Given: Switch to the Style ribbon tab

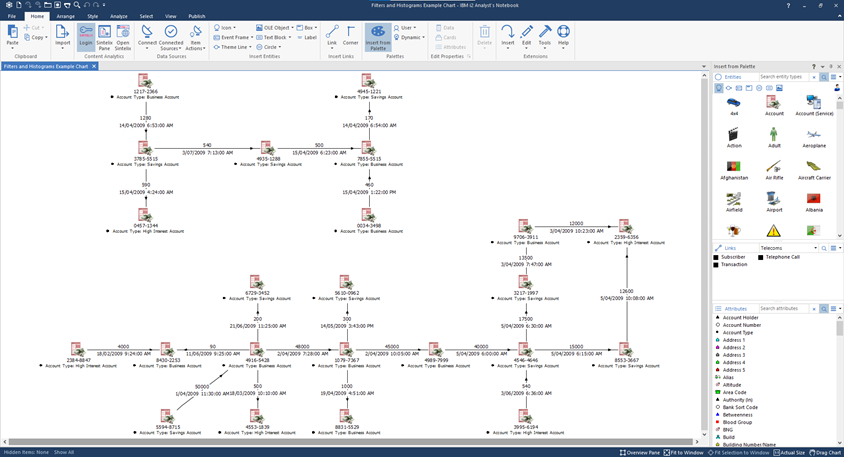Looking at the screenshot, I should [92, 16].
